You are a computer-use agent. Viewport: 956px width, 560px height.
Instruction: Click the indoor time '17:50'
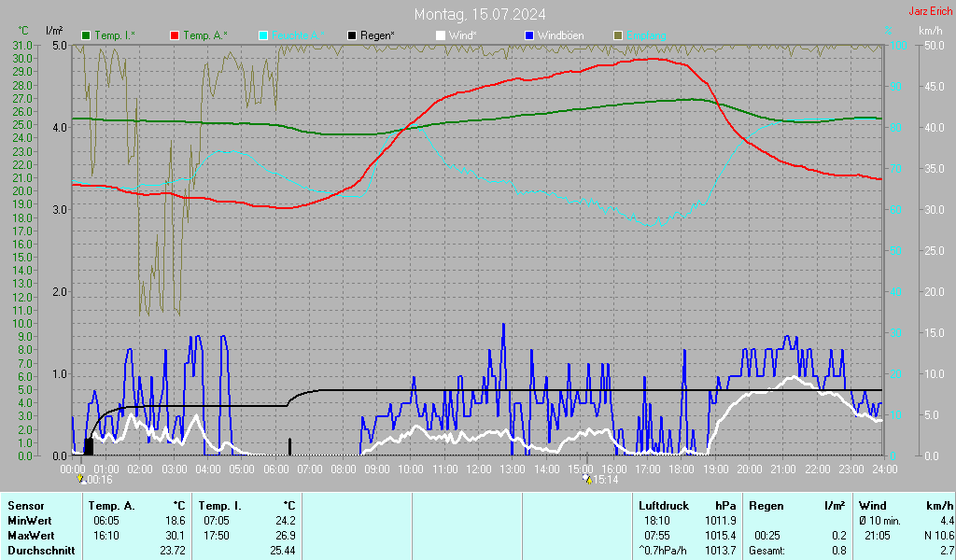pyautogui.click(x=217, y=536)
